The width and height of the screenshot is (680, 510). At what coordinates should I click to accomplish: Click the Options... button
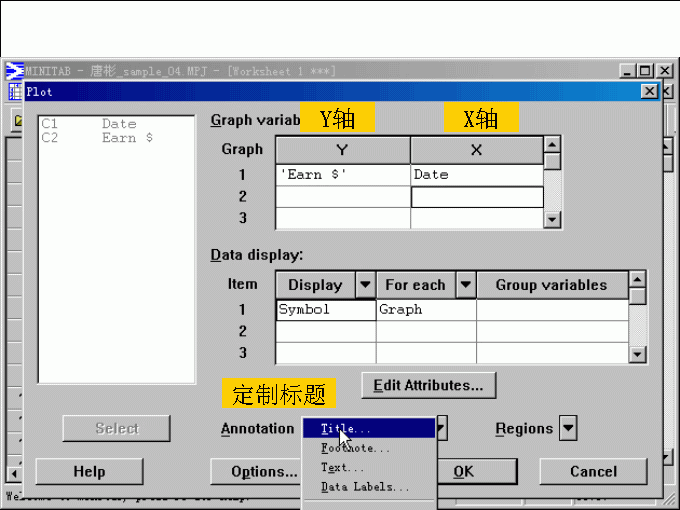pos(256,471)
